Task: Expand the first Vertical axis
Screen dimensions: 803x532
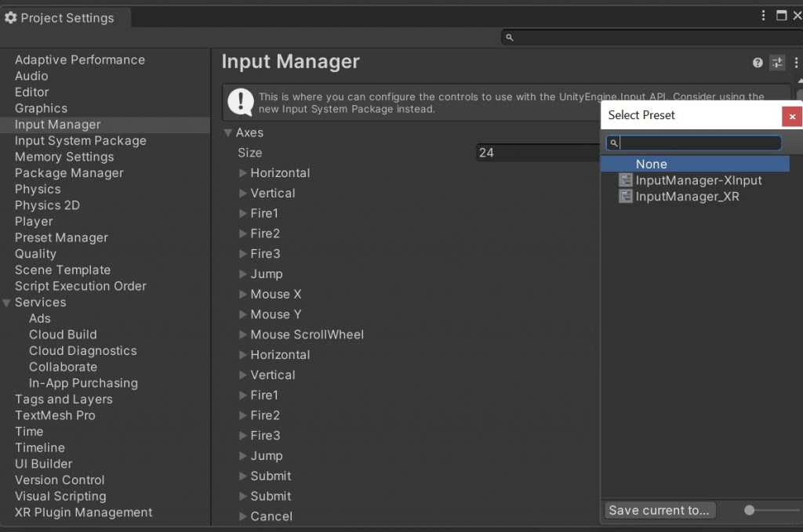Action: pyautogui.click(x=243, y=194)
